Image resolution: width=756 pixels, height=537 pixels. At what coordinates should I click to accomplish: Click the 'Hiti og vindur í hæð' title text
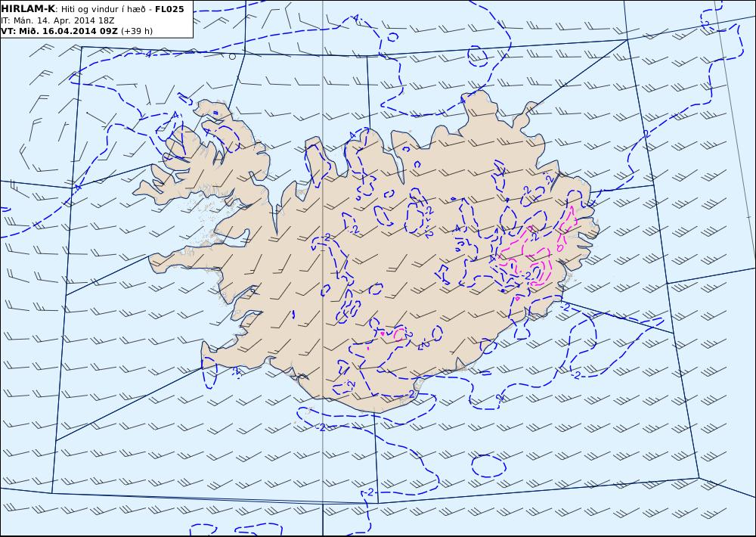(x=103, y=9)
